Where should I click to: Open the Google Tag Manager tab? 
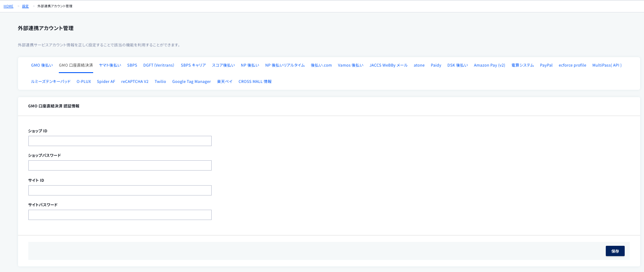pos(191,81)
